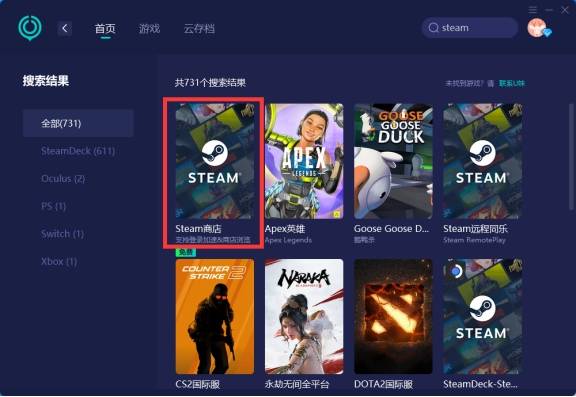
Task: Click the green 免费 badge on CS2
Action: pos(186,252)
